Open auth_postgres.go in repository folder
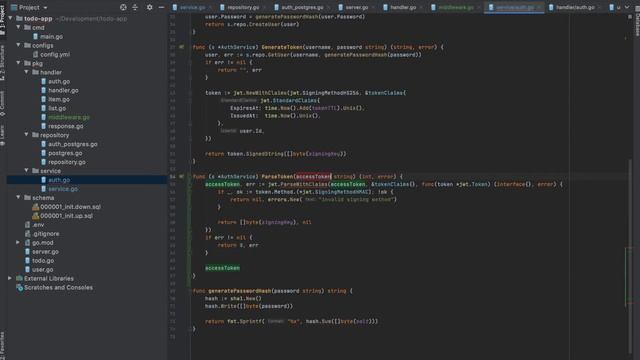The height and width of the screenshot is (360, 640). 73,144
